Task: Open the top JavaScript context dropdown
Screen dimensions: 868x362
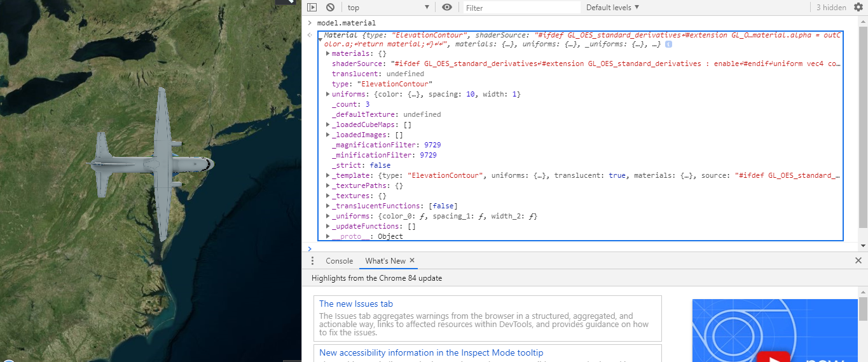Action: pyautogui.click(x=389, y=8)
